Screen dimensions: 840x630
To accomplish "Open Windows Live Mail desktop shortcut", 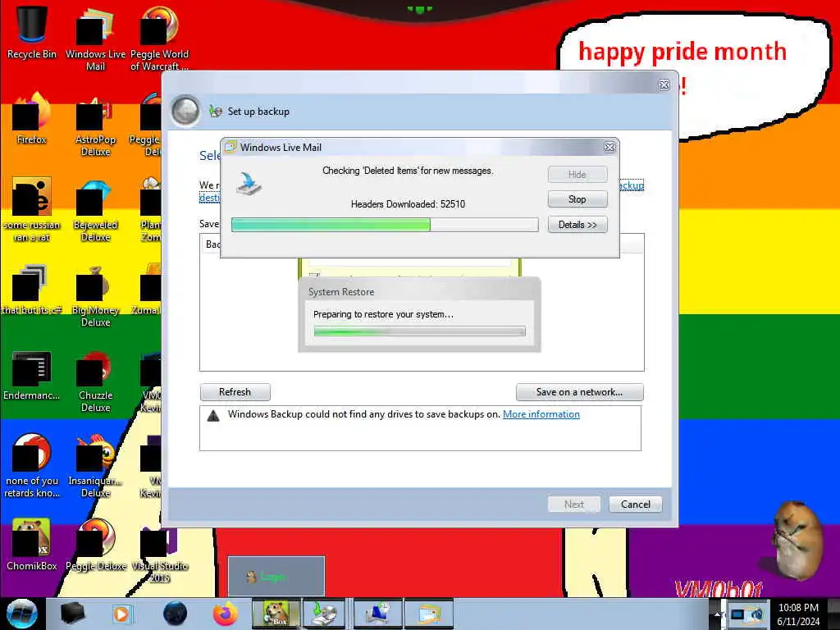I will pos(95,38).
